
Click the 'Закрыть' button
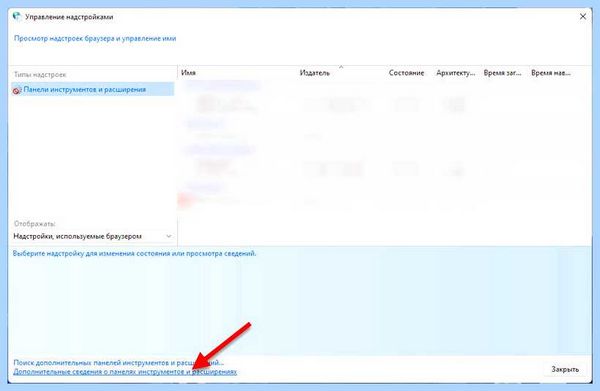(x=565, y=369)
